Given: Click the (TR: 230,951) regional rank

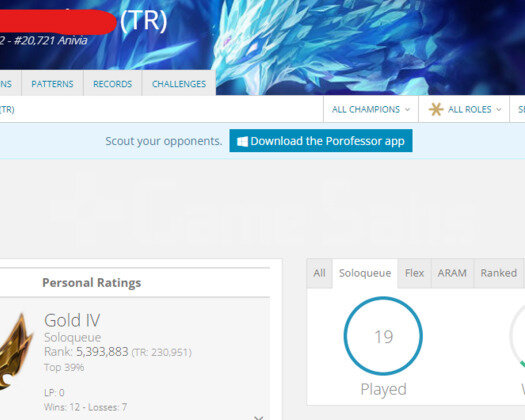Looking at the screenshot, I should [161, 352].
